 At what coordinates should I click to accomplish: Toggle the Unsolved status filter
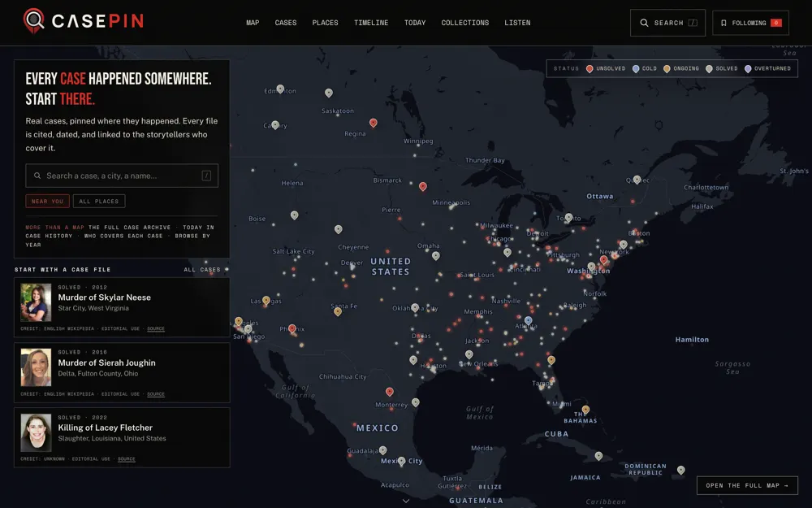click(x=606, y=68)
